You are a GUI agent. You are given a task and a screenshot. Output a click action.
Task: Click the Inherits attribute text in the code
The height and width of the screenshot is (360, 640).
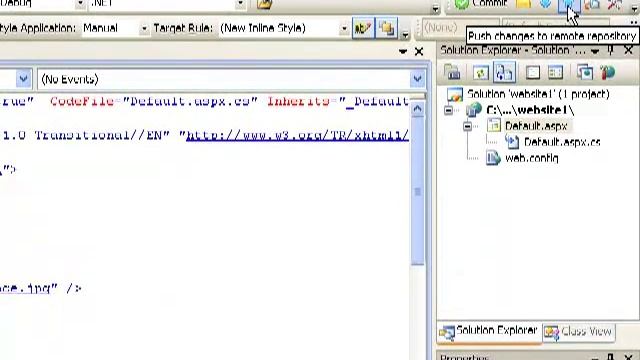tap(298, 101)
